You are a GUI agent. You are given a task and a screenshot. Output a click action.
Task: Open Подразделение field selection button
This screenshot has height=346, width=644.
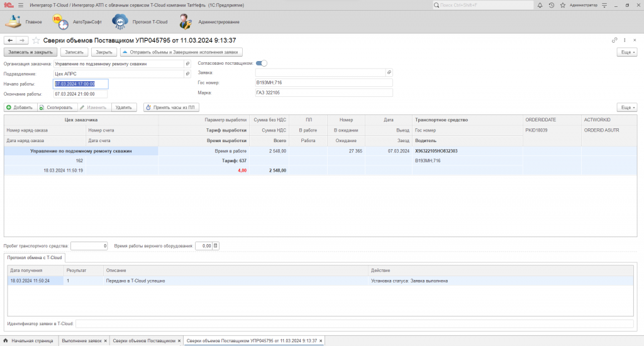[187, 74]
